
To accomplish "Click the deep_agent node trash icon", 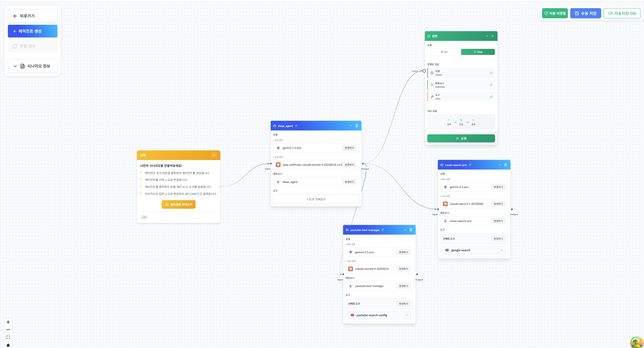I will tap(357, 126).
